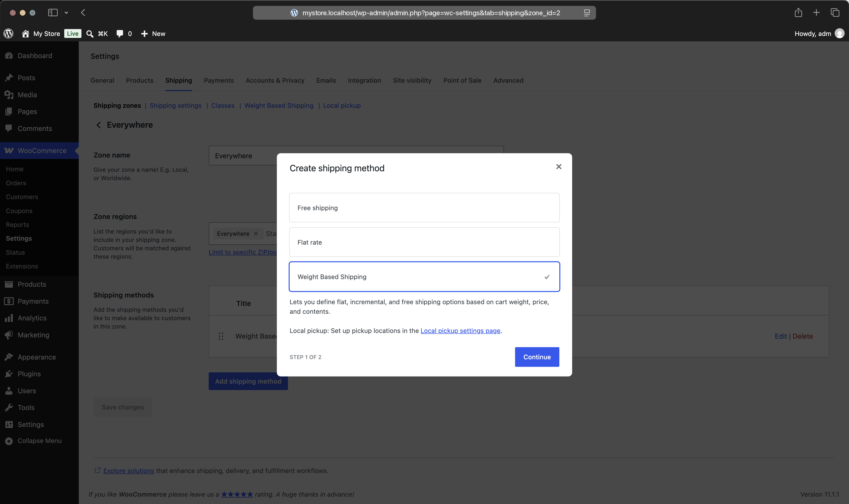Open the comments bubble in admin bar

[x=120, y=34]
